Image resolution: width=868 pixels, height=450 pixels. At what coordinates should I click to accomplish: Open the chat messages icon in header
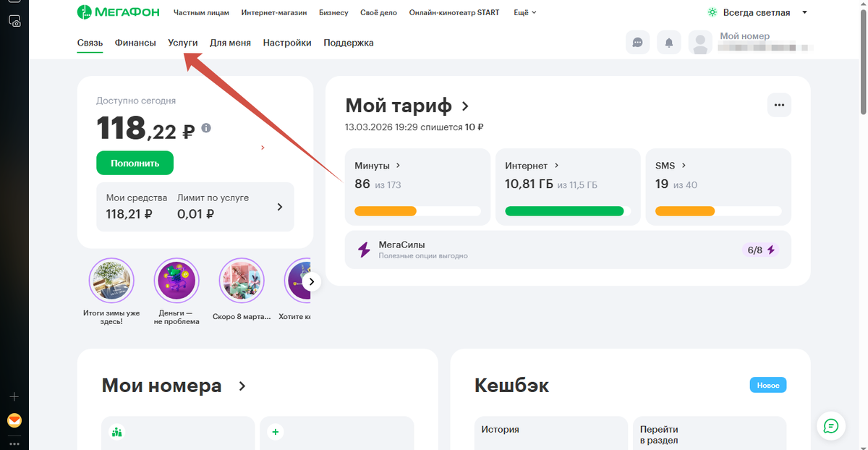[x=637, y=43]
